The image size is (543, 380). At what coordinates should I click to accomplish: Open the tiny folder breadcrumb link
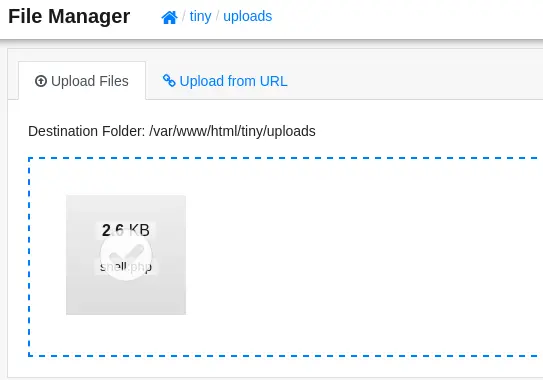pos(200,16)
